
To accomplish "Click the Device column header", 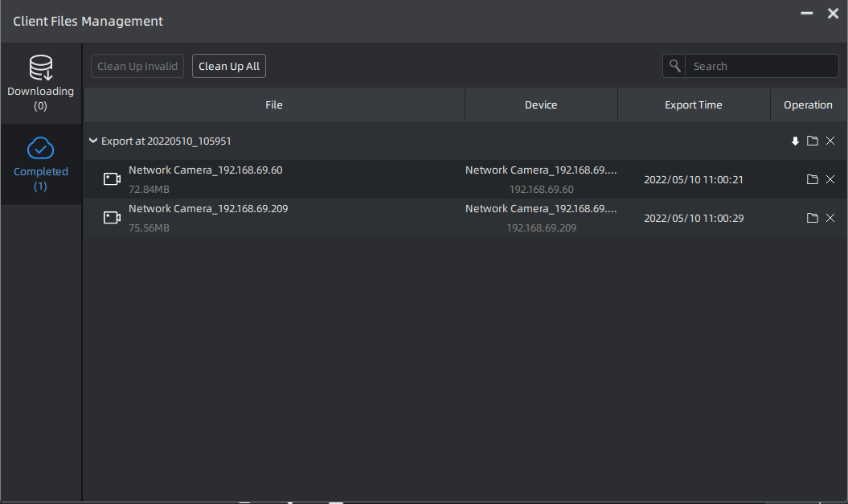I will point(541,105).
